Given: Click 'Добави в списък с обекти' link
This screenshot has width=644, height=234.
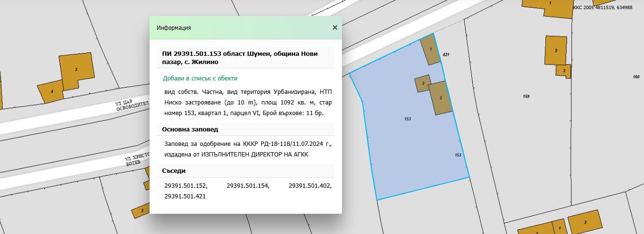Looking at the screenshot, I should tap(200, 78).
